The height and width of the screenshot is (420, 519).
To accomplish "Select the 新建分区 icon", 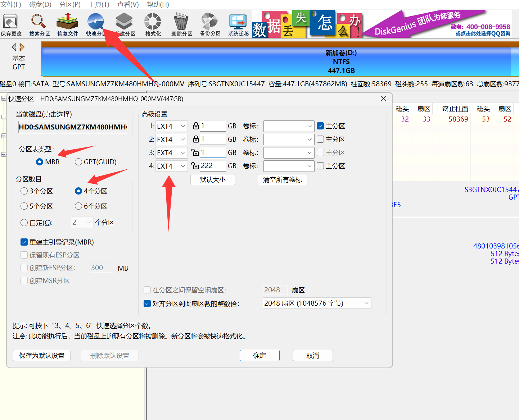I will [x=124, y=24].
